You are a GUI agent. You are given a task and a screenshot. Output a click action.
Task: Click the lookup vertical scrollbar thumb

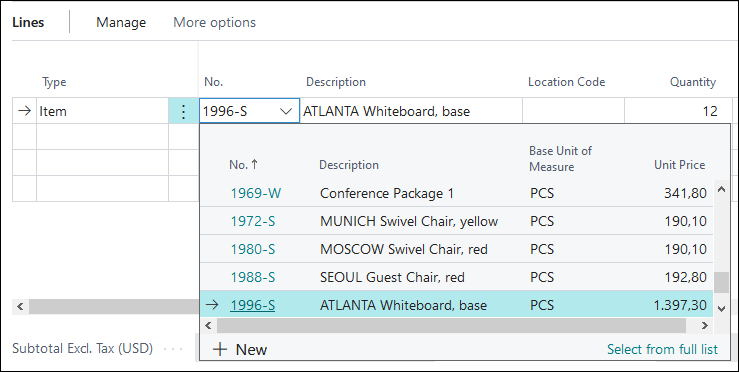720,282
